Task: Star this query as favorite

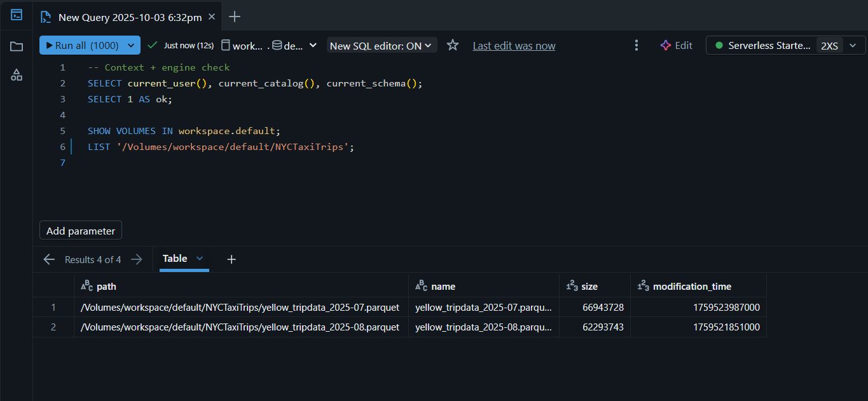Action: 453,45
